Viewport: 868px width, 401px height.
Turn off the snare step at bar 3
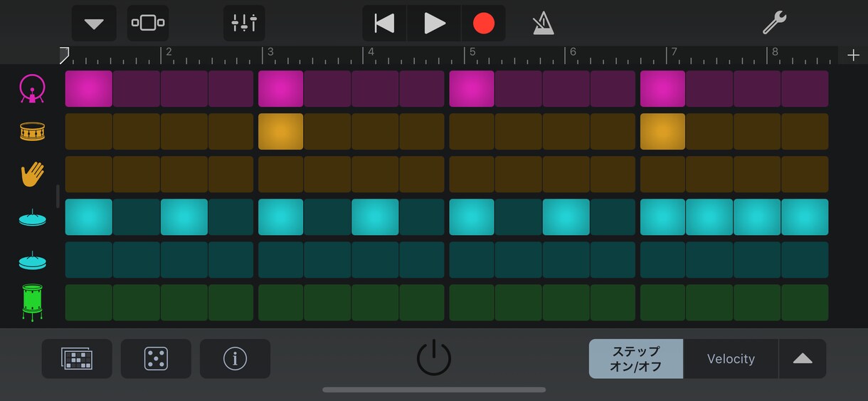280,131
